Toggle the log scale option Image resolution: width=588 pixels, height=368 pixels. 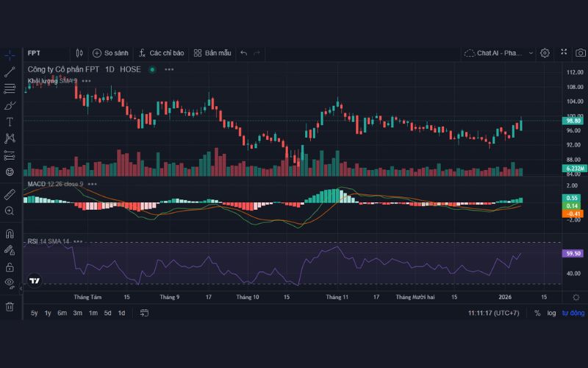click(551, 313)
